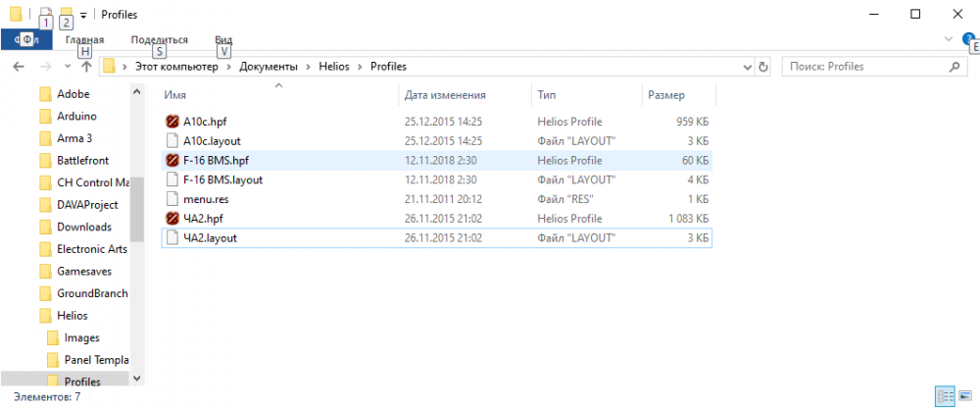Sort files by Дата изменения column

coord(445,95)
